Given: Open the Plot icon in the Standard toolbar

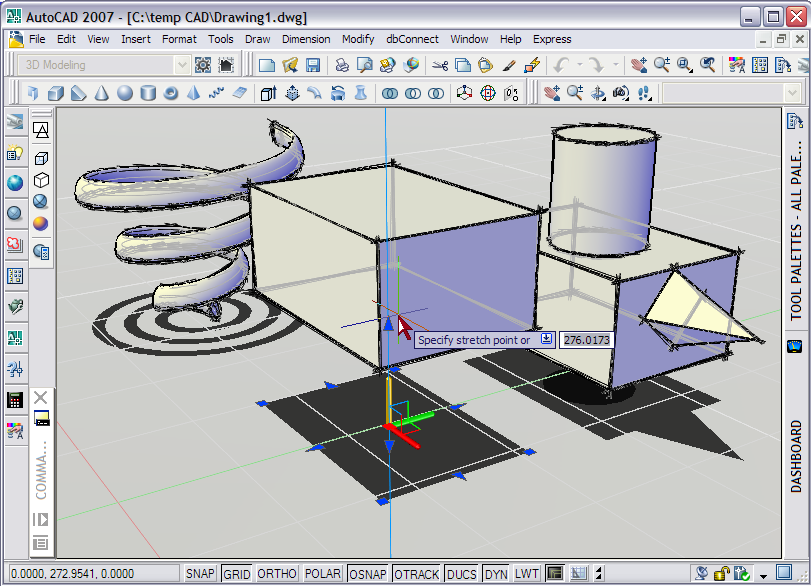Looking at the screenshot, I should (x=341, y=64).
